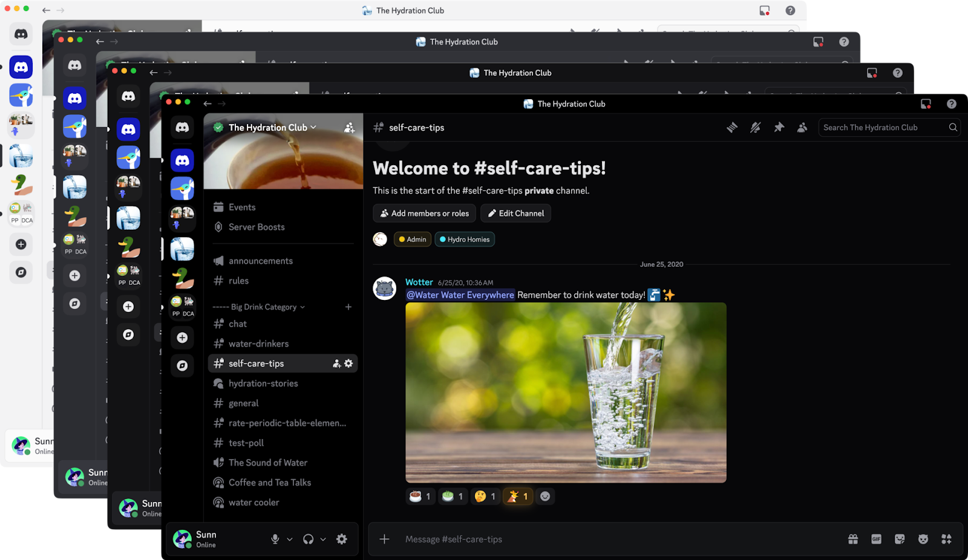Click the Edit Channel button
This screenshot has width=968, height=560.
pyautogui.click(x=515, y=213)
